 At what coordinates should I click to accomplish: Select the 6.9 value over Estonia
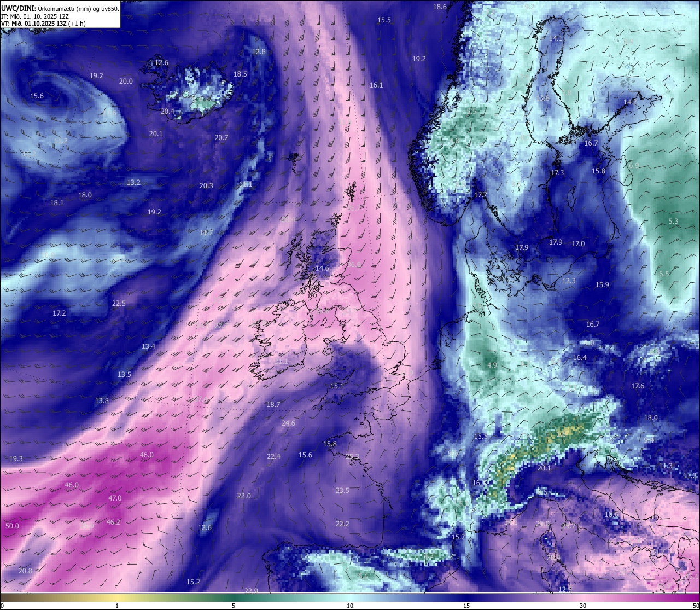[x=633, y=166]
